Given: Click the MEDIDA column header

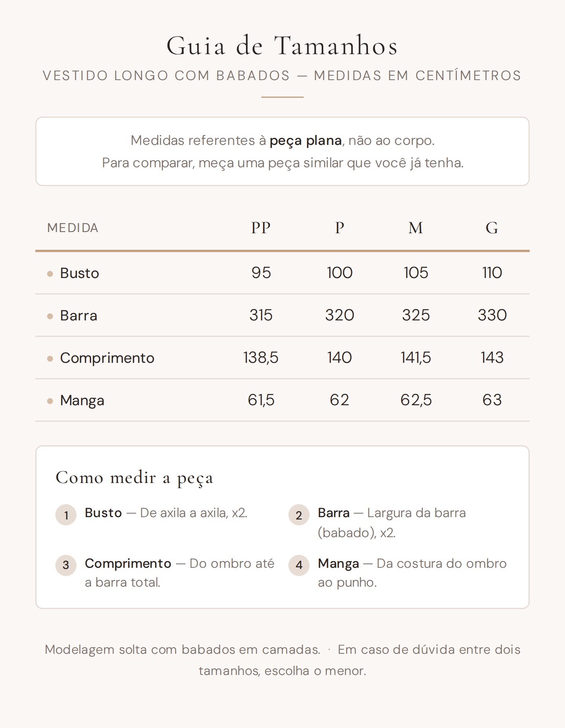Looking at the screenshot, I should pos(73,228).
